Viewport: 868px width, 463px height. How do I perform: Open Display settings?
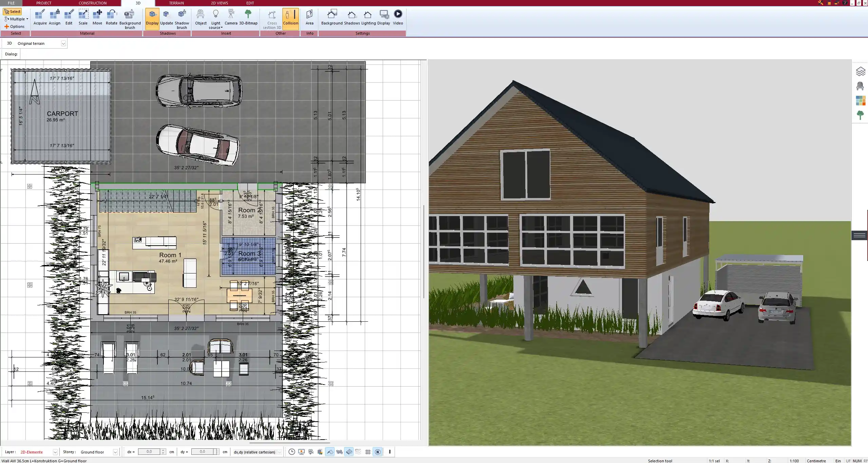[383, 18]
